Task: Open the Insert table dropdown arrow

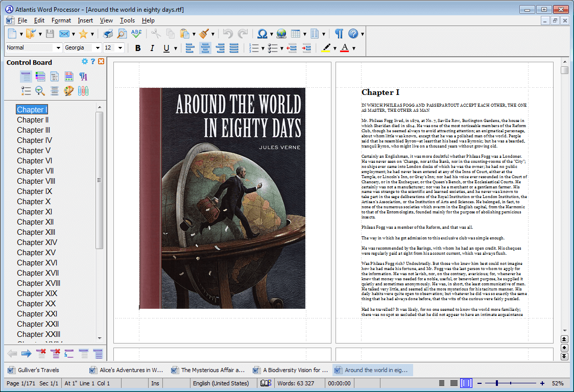Action: [x=305, y=34]
